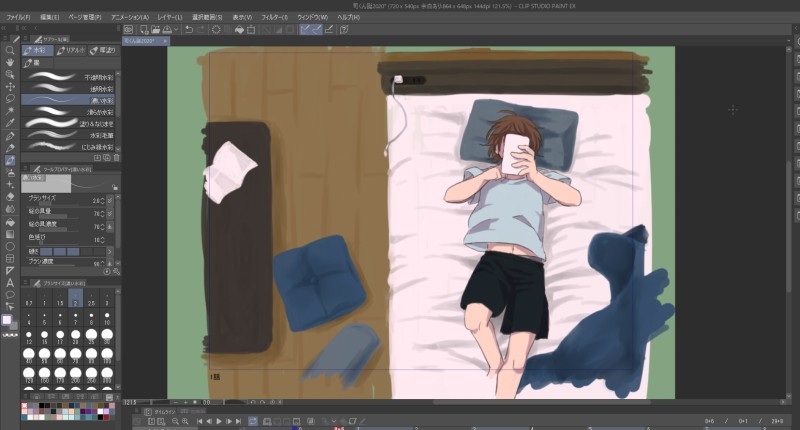Screen dimensions: 800x430
Task: Select the Pen tool in the toolbox
Action: point(10,136)
